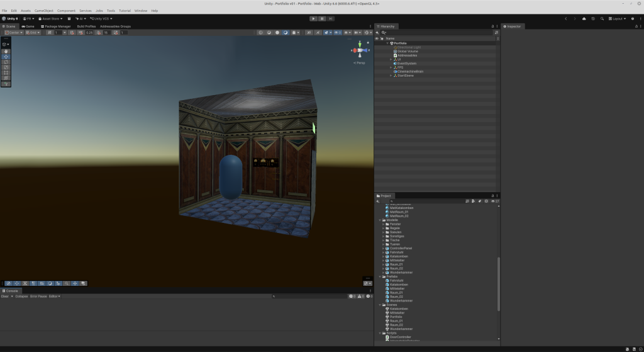644x352 pixels.
Task: Collapse the Portfolio scene in Hierarchy
Action: [x=387, y=43]
